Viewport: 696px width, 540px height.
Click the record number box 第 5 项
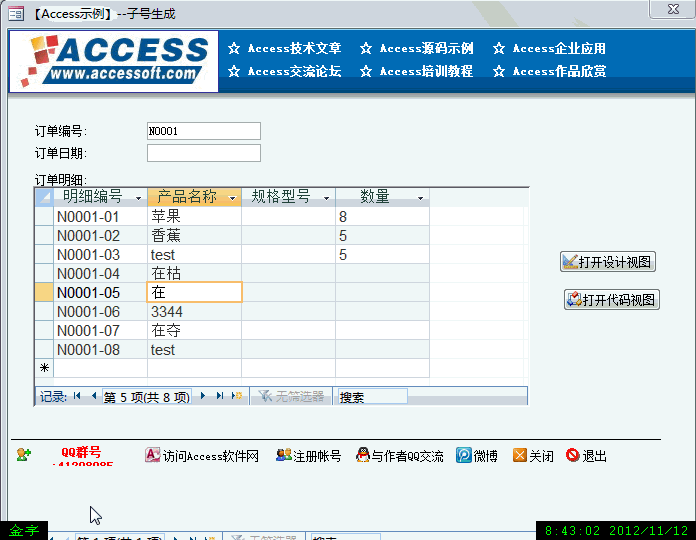click(x=147, y=397)
